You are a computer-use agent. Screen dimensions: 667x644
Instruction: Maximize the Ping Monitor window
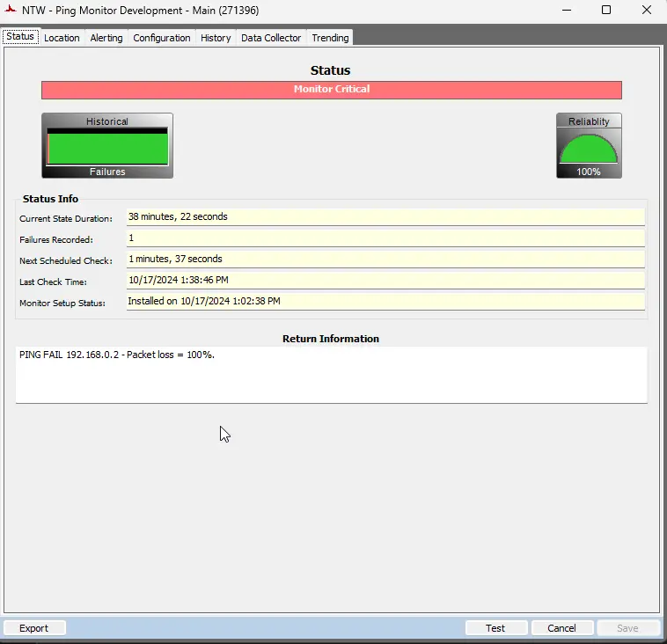coord(606,10)
